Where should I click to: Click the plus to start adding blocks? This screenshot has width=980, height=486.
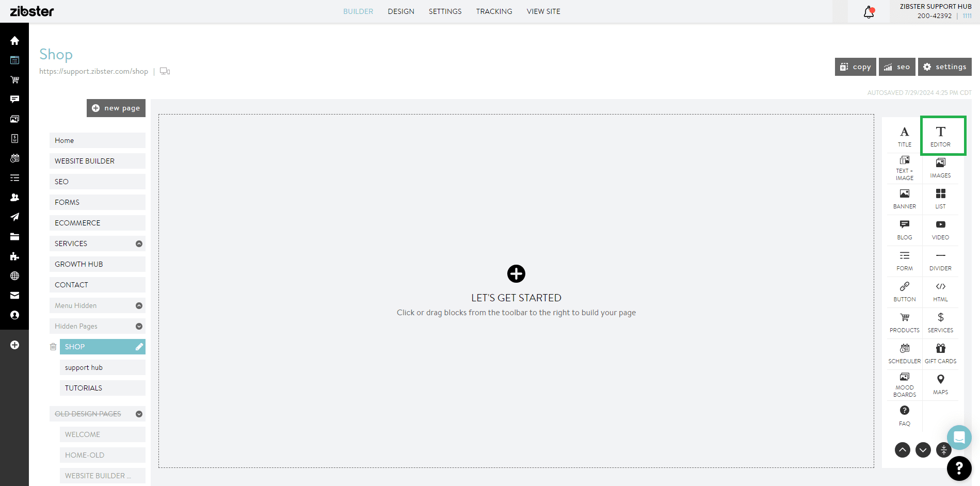[x=516, y=273]
